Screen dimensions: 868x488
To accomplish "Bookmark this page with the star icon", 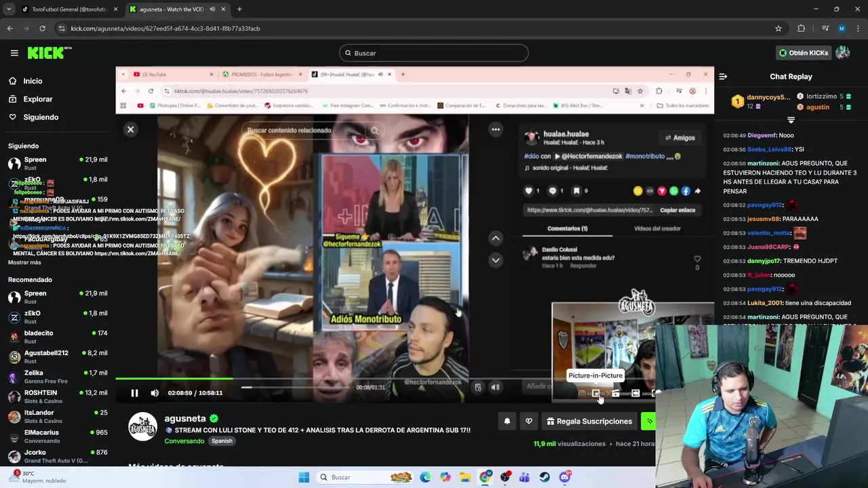I will pyautogui.click(x=778, y=28).
